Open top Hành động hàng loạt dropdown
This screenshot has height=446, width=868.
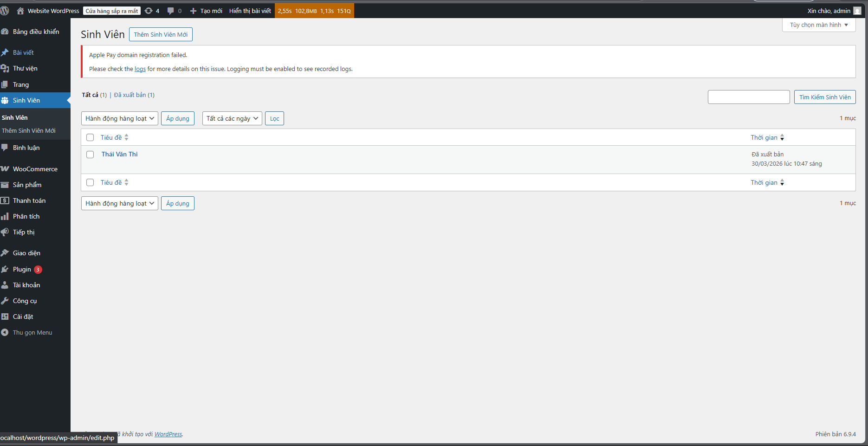(120, 118)
